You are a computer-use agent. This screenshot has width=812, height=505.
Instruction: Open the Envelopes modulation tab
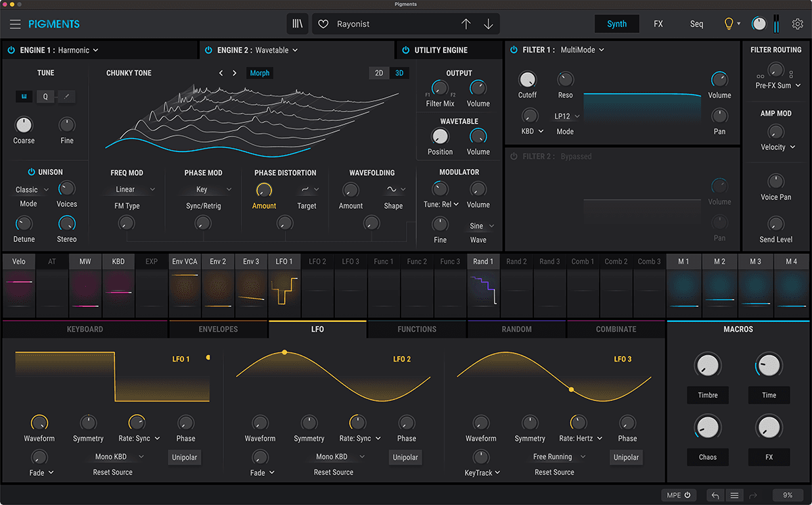tap(218, 329)
